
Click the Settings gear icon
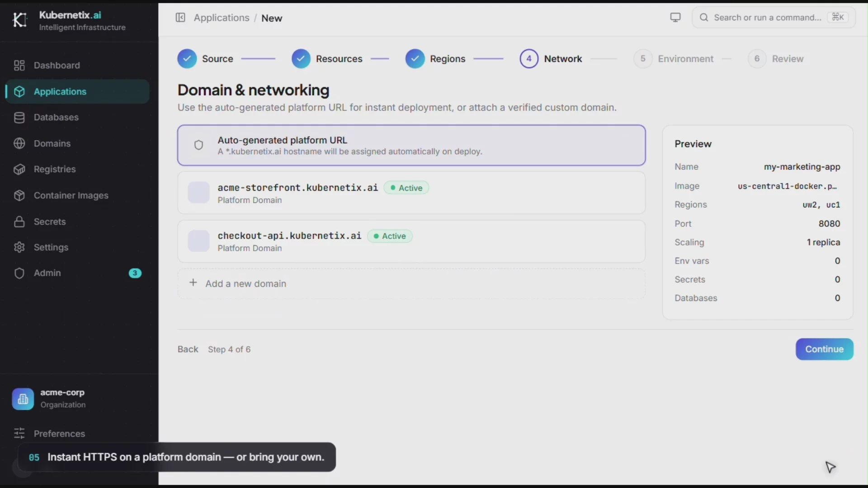click(x=19, y=248)
